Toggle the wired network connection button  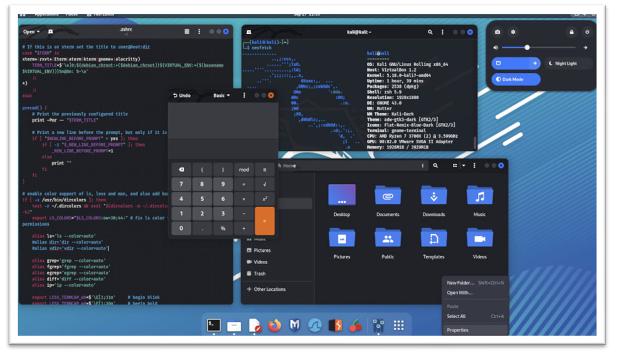509,63
